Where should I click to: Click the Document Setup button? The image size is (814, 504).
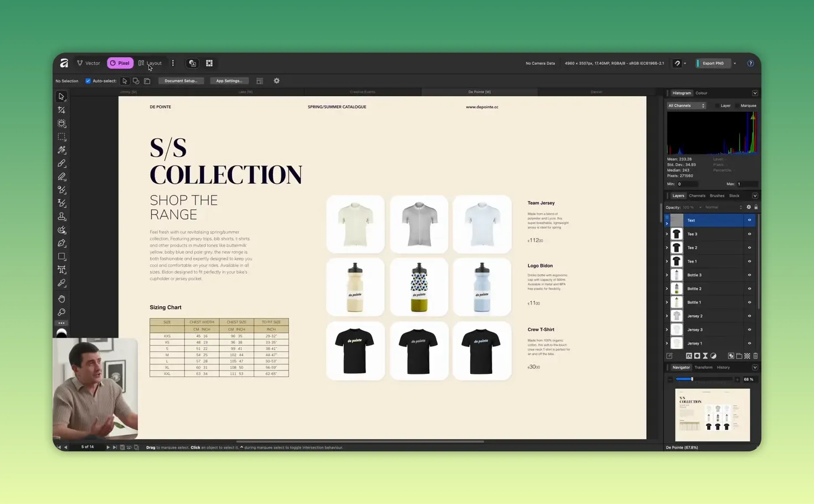pos(181,81)
